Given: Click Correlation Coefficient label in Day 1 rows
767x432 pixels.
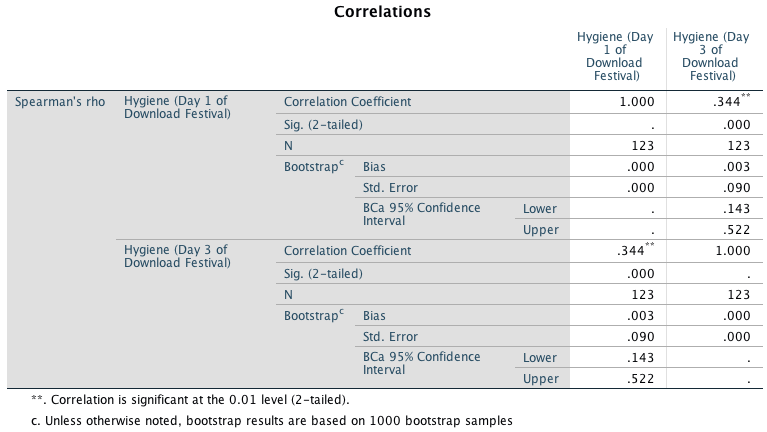Looking at the screenshot, I should click(347, 102).
